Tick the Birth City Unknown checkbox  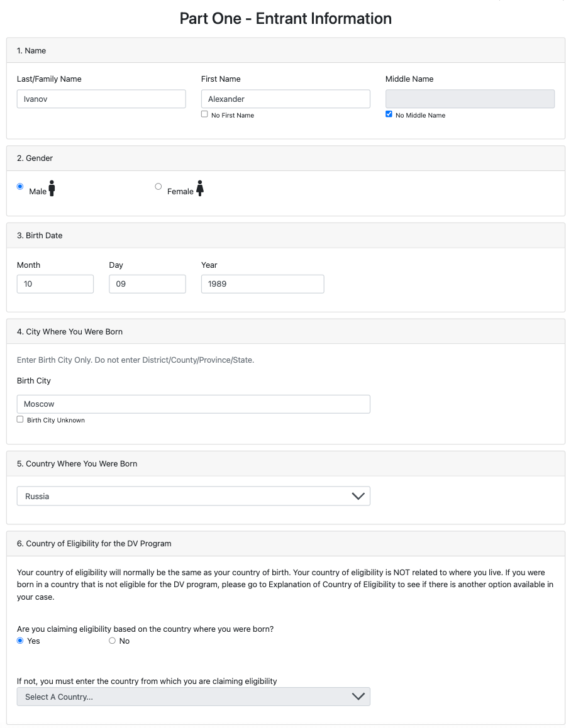click(20, 419)
